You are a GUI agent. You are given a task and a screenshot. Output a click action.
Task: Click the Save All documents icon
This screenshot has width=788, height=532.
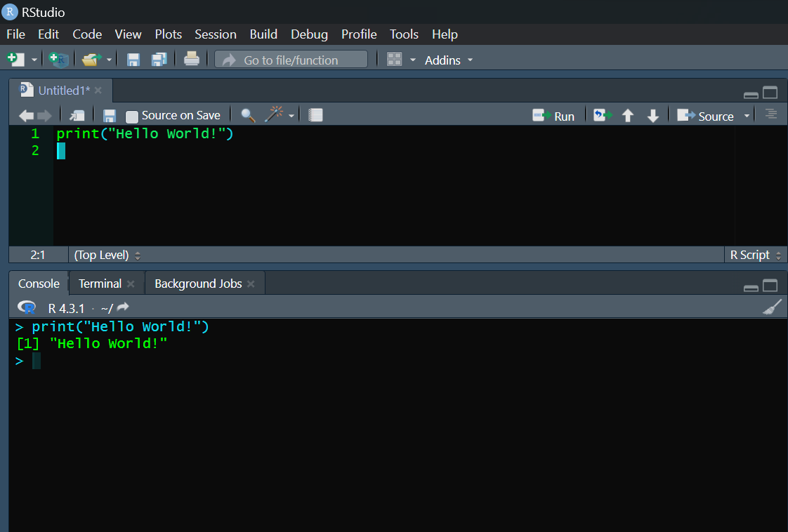click(159, 59)
